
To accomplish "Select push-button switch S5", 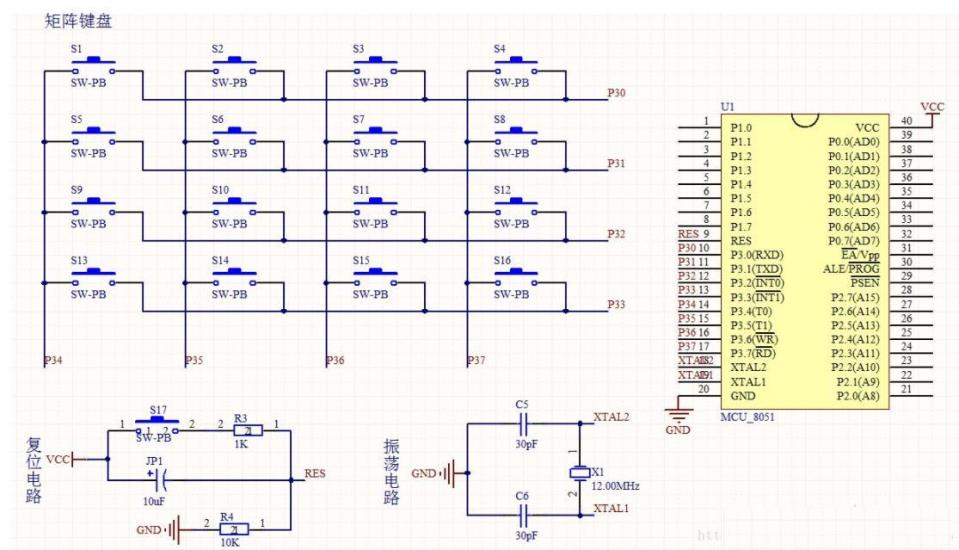I will pyautogui.click(x=94, y=137).
